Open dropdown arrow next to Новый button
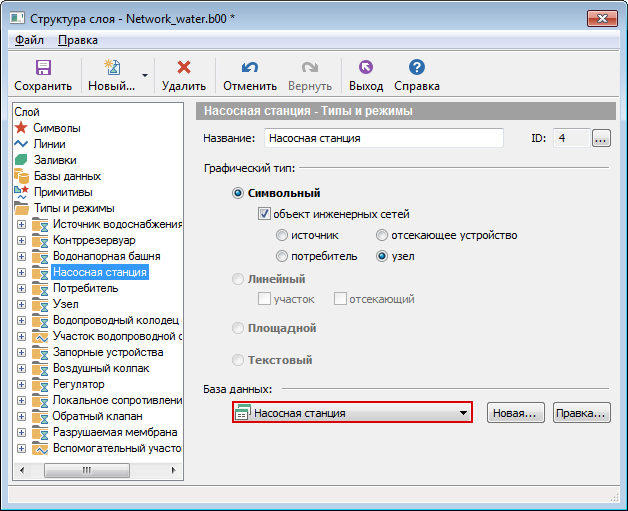The width and height of the screenshot is (628, 511). [x=146, y=75]
